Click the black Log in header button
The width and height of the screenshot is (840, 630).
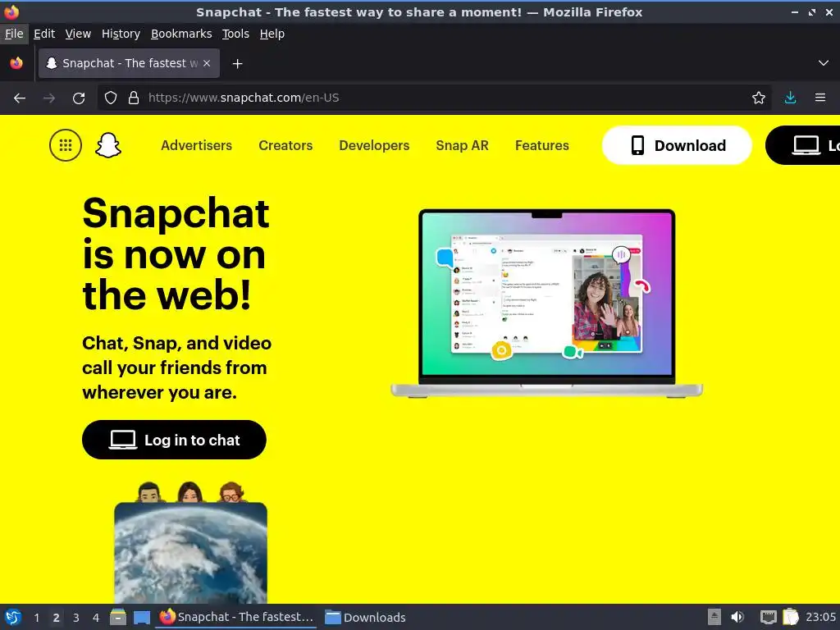click(803, 145)
